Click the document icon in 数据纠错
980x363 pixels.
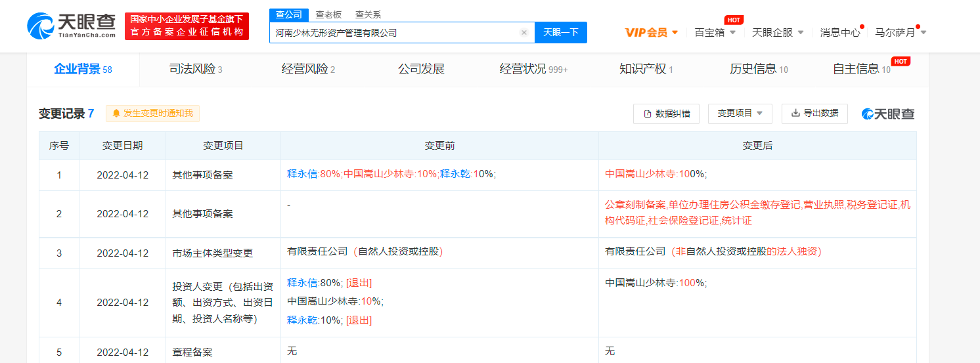[x=648, y=114]
